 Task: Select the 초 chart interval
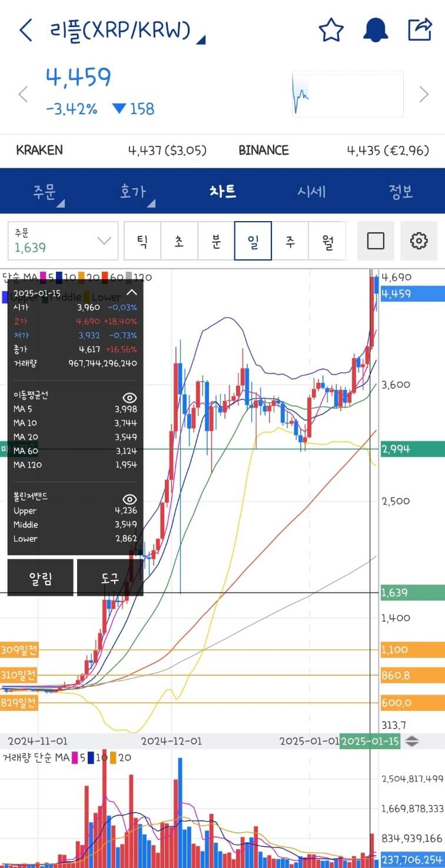click(179, 241)
